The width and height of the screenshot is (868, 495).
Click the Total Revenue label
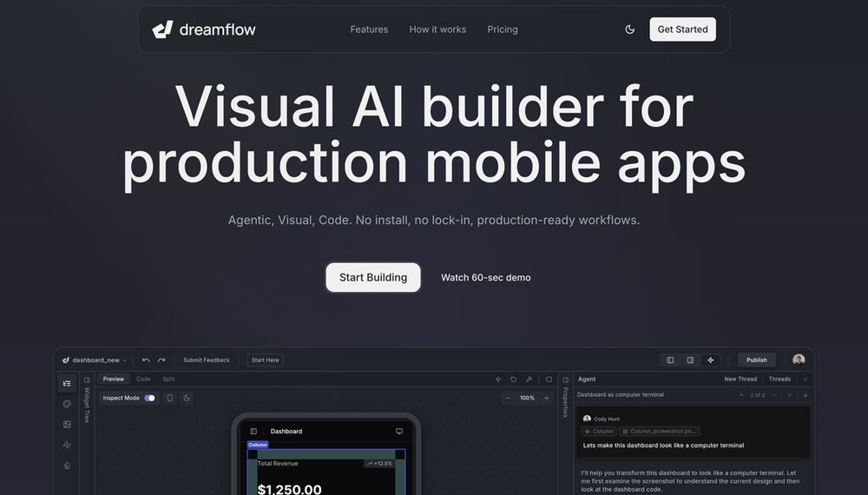278,464
